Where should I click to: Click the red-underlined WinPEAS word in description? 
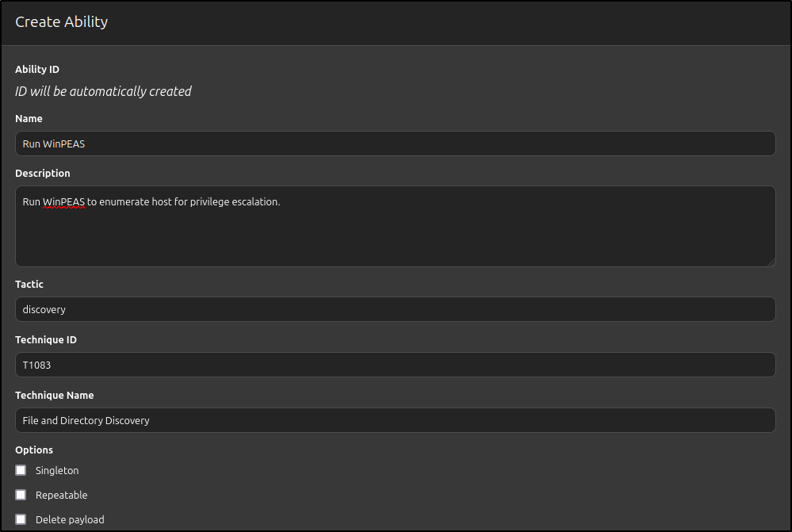[63, 202]
